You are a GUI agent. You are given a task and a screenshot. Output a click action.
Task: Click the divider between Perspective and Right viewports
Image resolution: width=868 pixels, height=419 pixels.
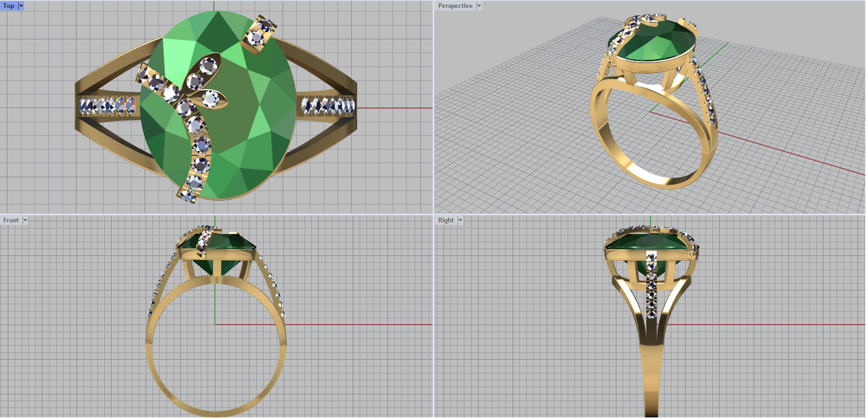pos(651,214)
